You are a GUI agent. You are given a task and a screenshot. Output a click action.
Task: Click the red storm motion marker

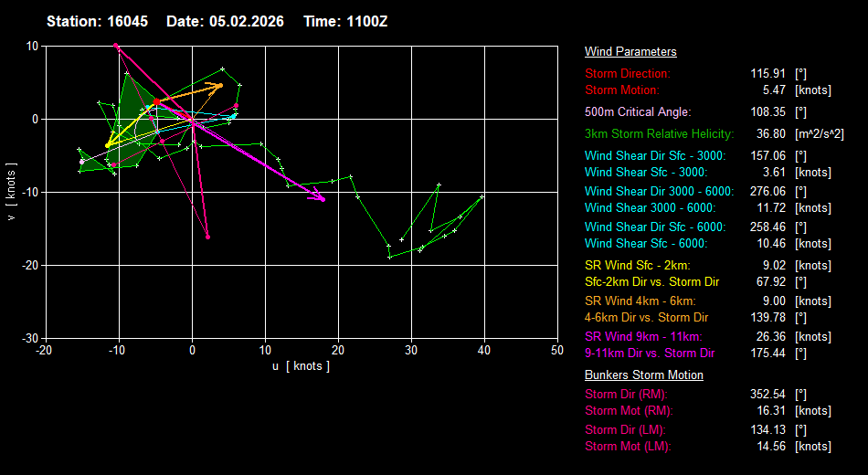(156, 101)
